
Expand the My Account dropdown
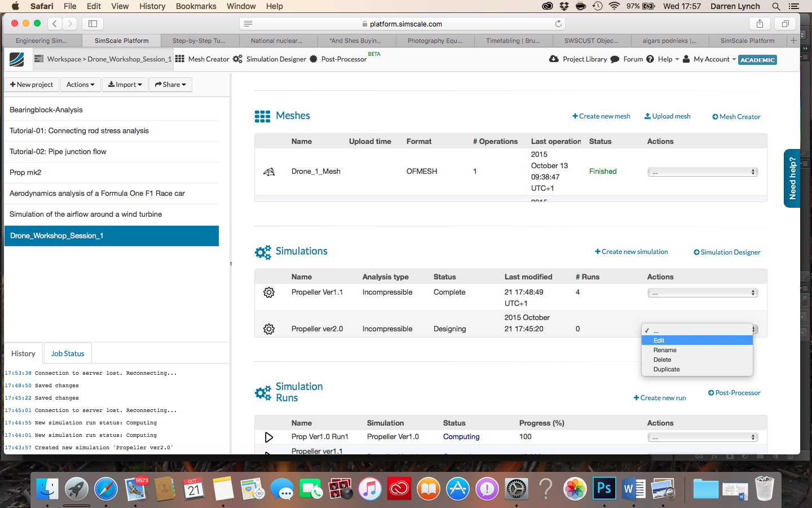coord(709,59)
